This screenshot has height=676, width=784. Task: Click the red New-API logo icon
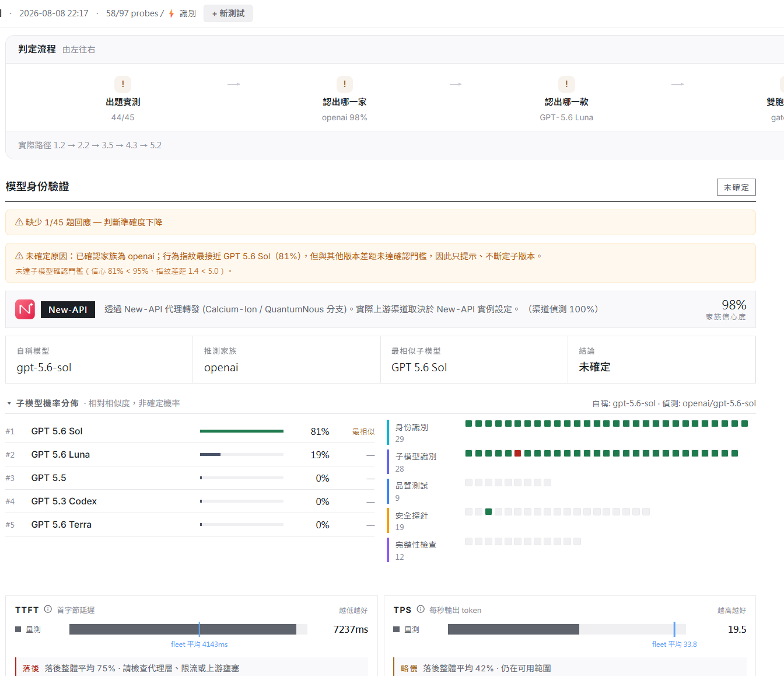pyautogui.click(x=25, y=309)
